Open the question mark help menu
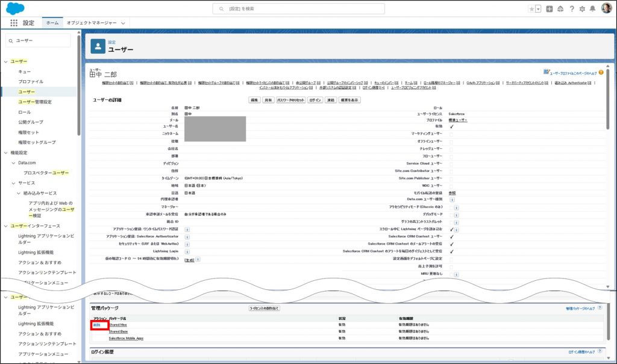 [571, 9]
